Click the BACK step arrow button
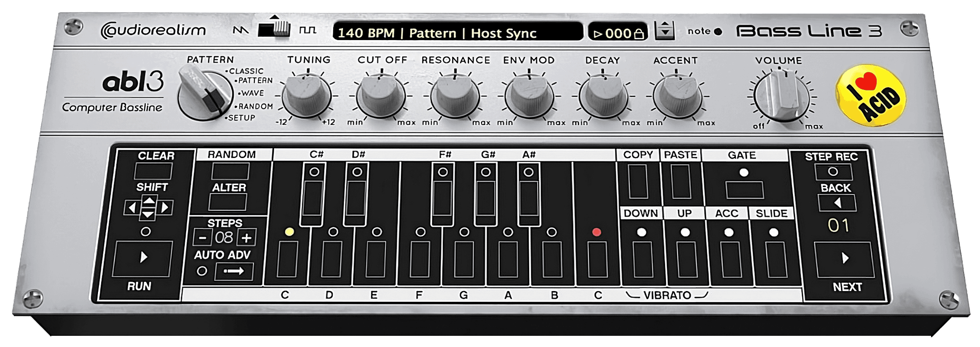 (x=837, y=203)
